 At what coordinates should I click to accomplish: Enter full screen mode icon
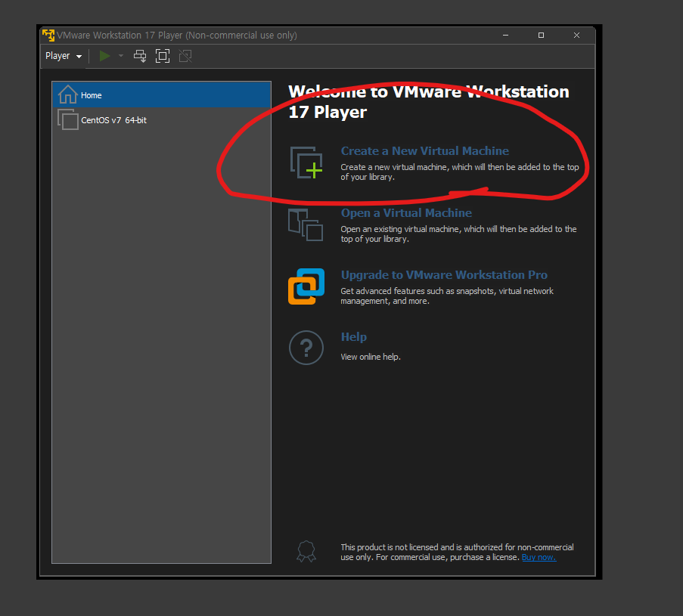163,56
